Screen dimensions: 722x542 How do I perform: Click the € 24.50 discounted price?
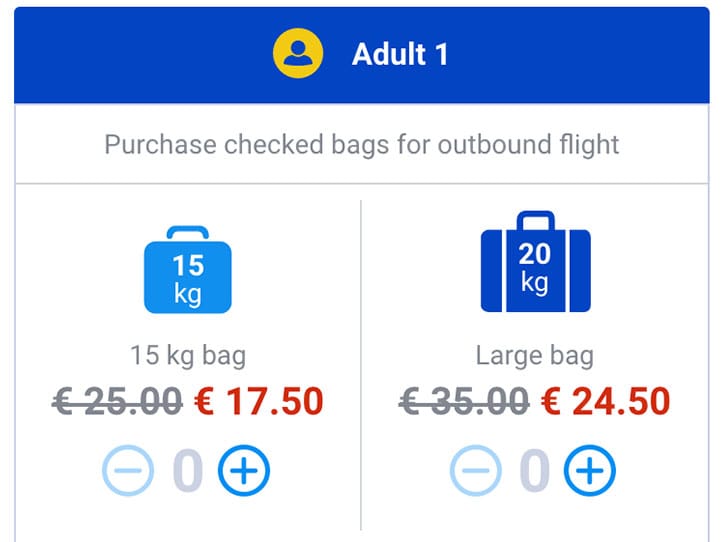click(606, 402)
